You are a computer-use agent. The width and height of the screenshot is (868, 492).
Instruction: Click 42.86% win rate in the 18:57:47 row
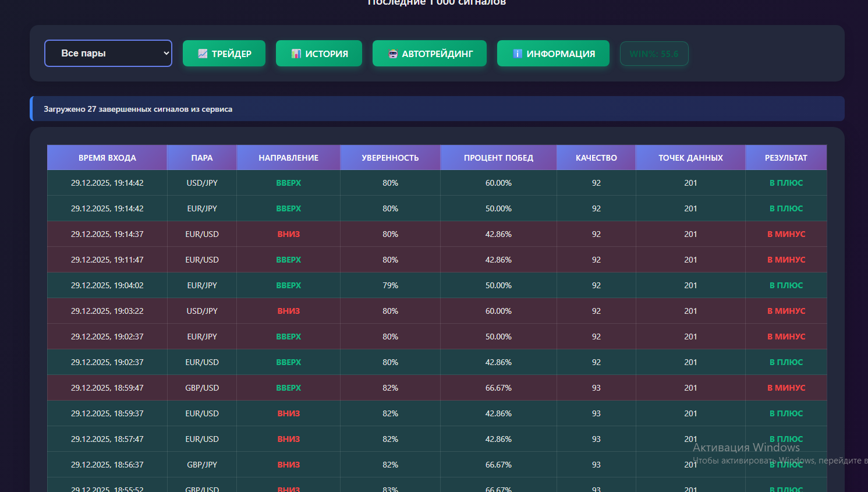click(x=498, y=439)
